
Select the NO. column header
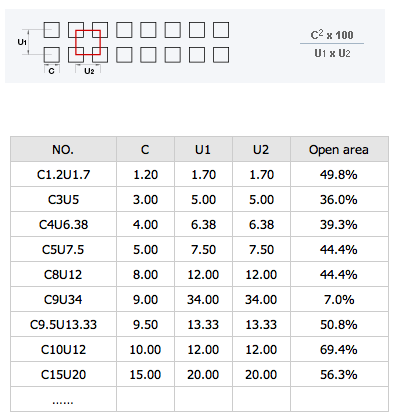pyautogui.click(x=63, y=149)
